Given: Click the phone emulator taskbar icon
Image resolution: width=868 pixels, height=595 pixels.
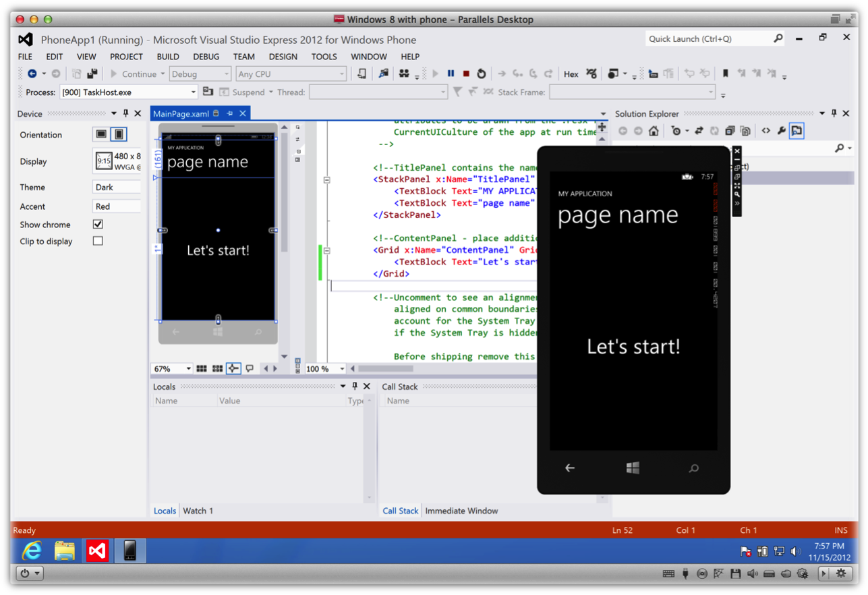Looking at the screenshot, I should tap(130, 551).
